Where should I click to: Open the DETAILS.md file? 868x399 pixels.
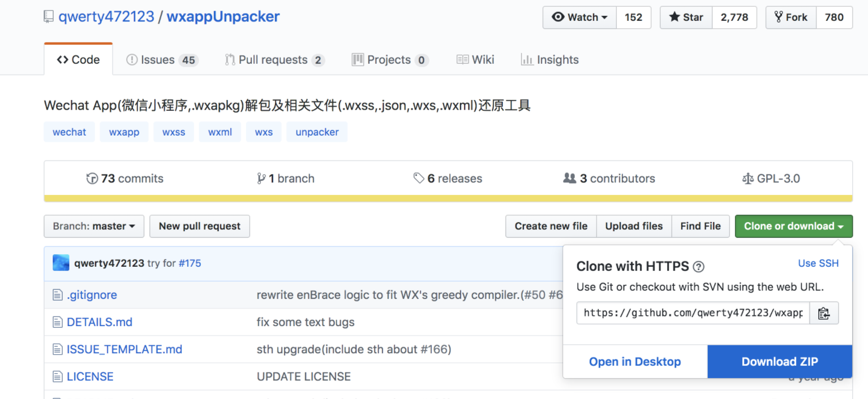[x=100, y=322]
